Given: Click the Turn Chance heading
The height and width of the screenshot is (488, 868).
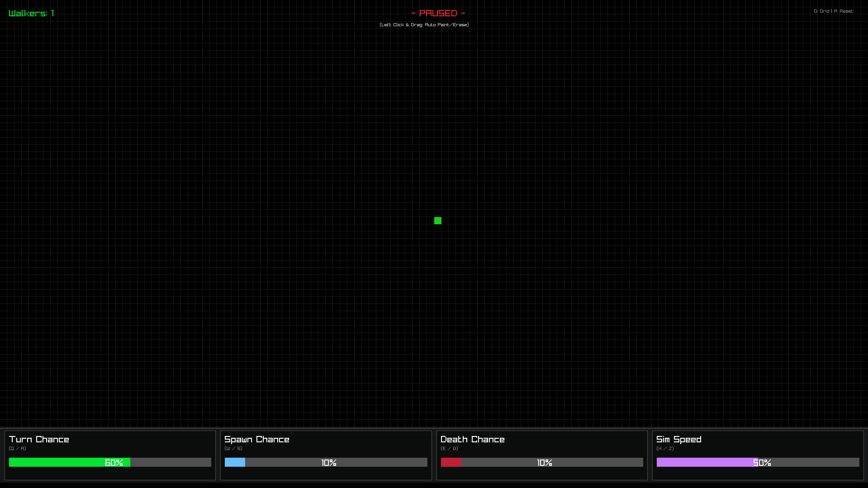Looking at the screenshot, I should coord(39,439).
